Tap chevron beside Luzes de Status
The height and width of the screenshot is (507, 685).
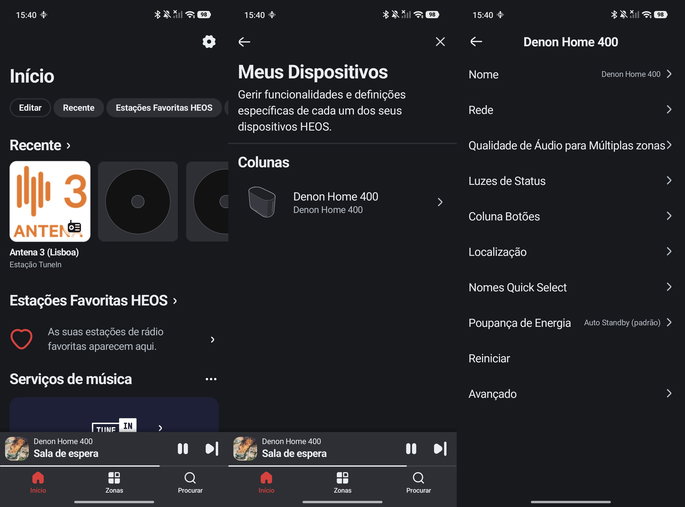pyautogui.click(x=669, y=180)
